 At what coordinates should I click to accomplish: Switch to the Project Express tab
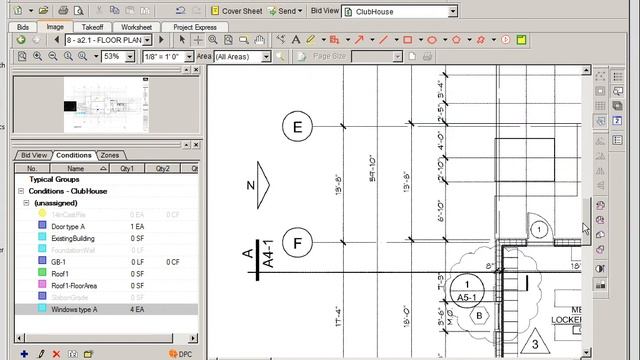pos(195,27)
